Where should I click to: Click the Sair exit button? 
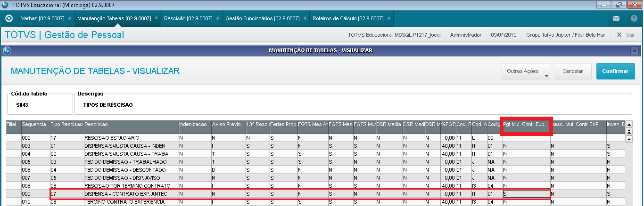[x=626, y=35]
